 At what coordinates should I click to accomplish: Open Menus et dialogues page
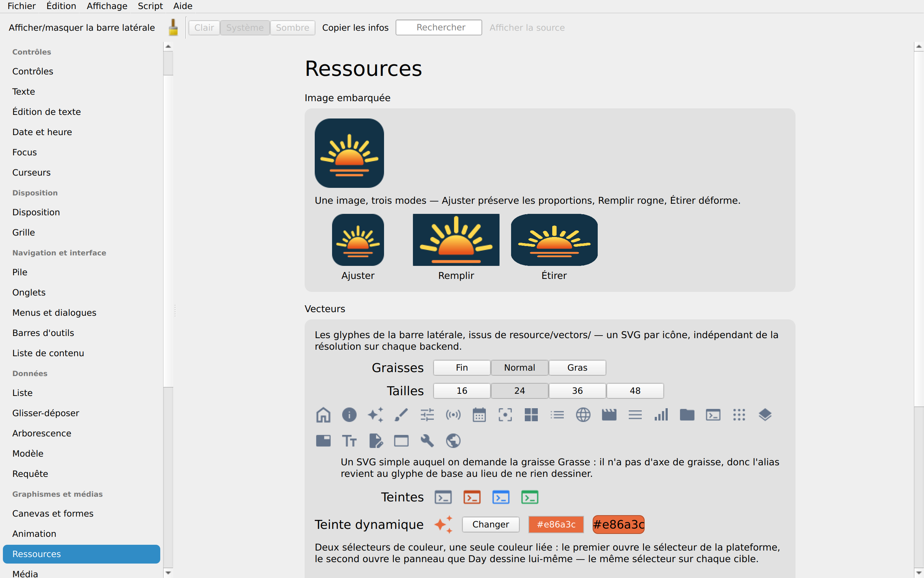81,313
